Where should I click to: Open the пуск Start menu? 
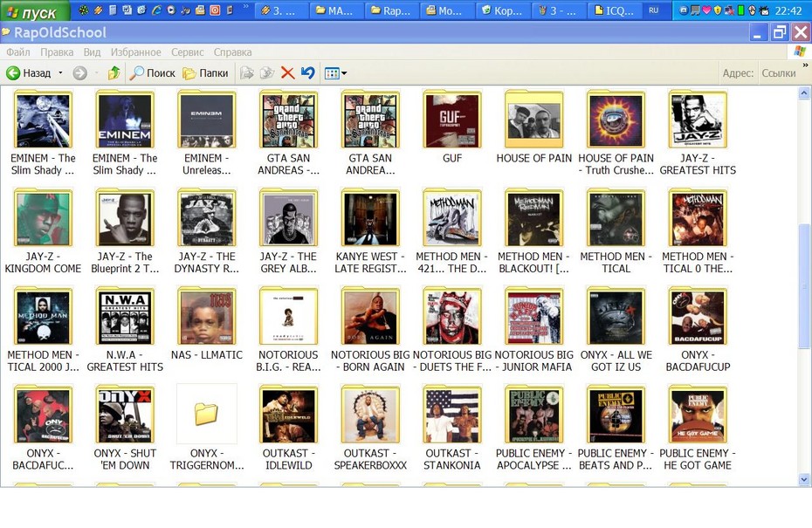(34, 10)
